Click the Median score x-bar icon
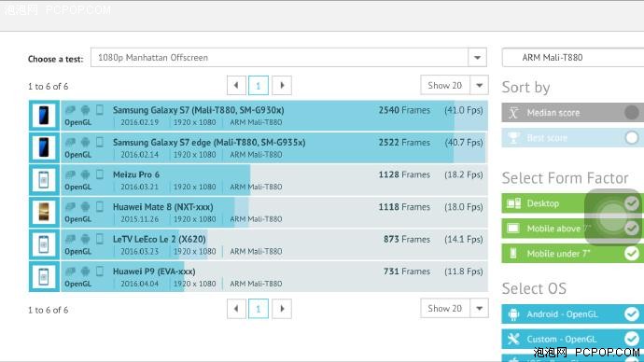644x362 pixels. [513, 113]
